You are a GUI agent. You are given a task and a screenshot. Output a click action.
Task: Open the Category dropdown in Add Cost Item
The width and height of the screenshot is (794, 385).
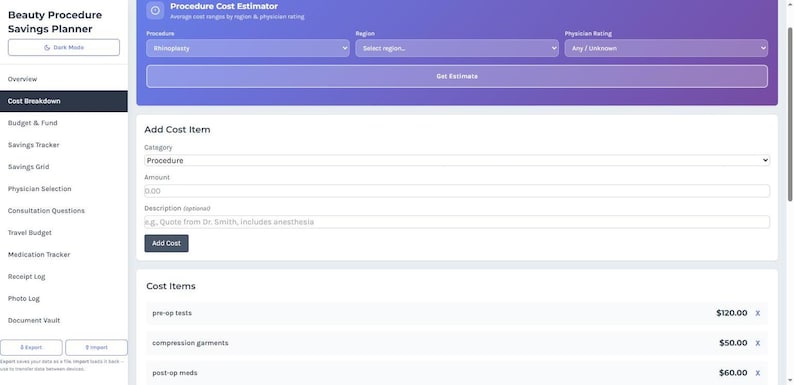pos(457,161)
